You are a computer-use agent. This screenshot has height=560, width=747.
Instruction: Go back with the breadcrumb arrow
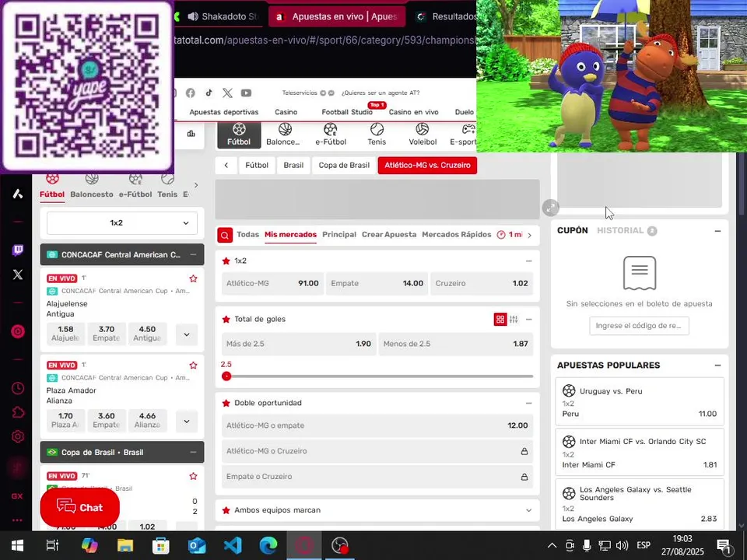point(226,165)
